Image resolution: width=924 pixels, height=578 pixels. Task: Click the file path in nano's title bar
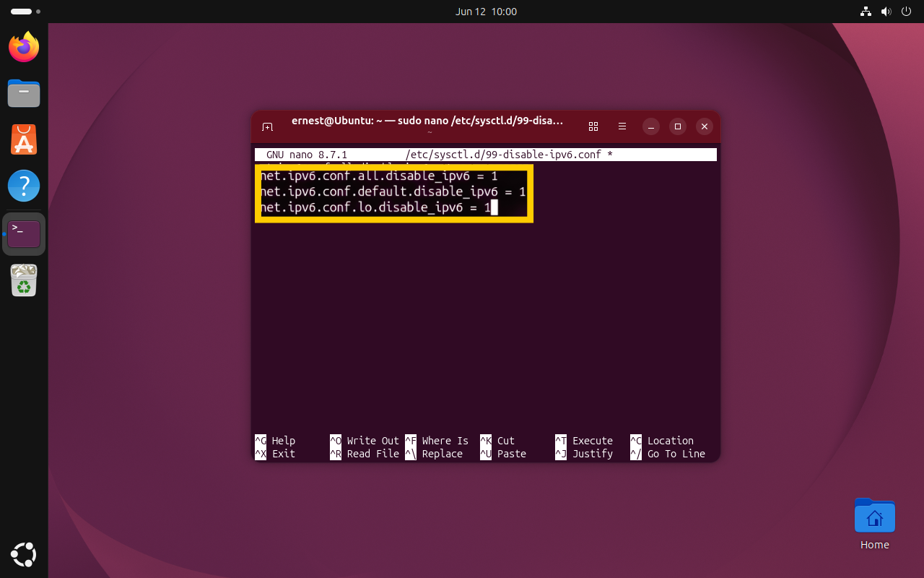(505, 155)
